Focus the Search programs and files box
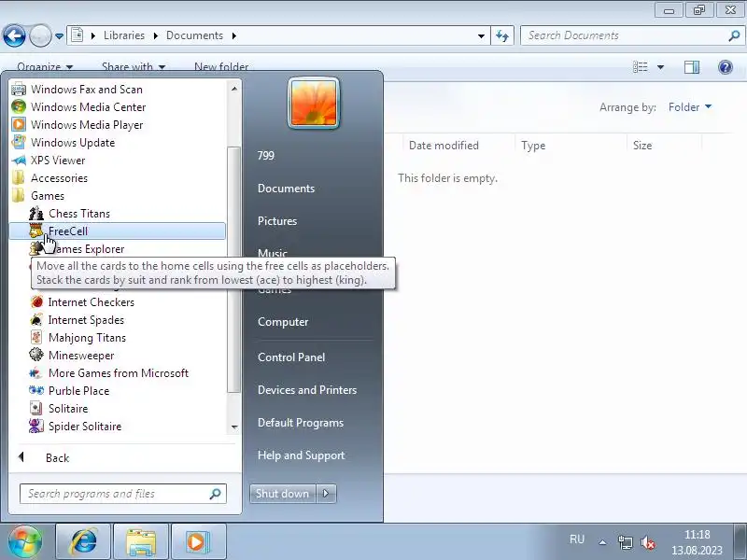 [x=123, y=494]
